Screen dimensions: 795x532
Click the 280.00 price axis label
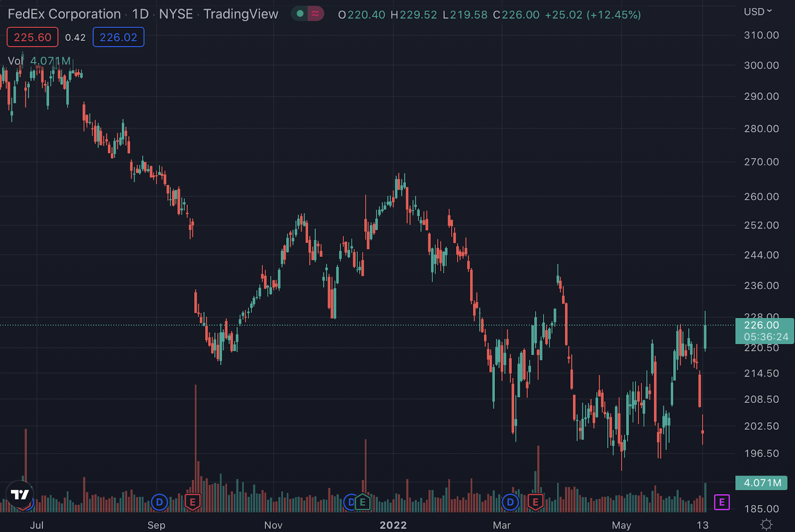761,129
